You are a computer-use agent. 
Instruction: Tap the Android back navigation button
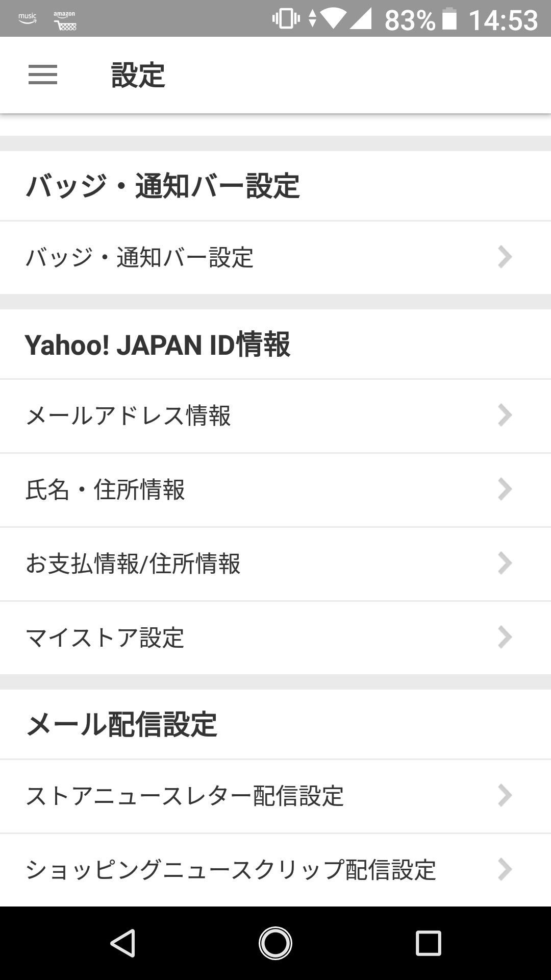[123, 943]
